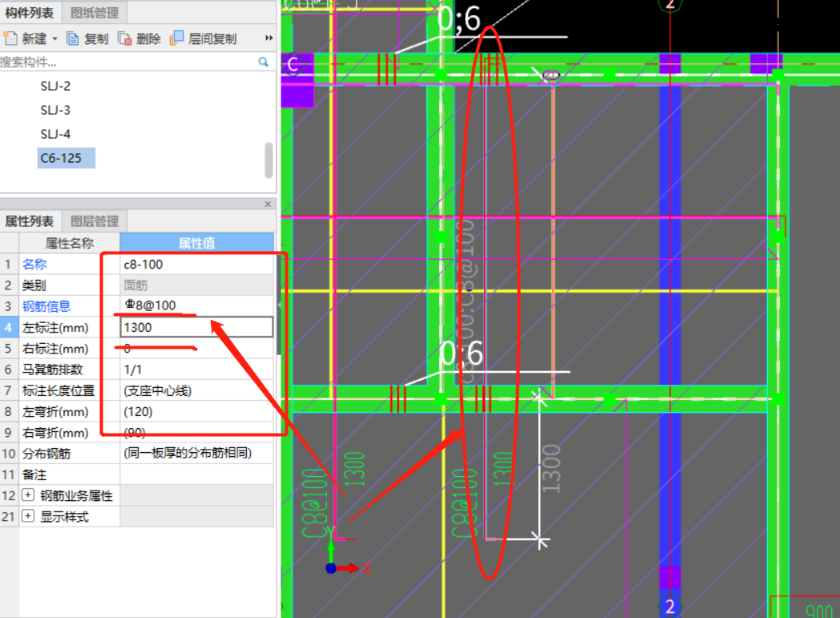This screenshot has height=618, width=840.
Task: Expand toolbar overflow chevron
Action: point(269,38)
